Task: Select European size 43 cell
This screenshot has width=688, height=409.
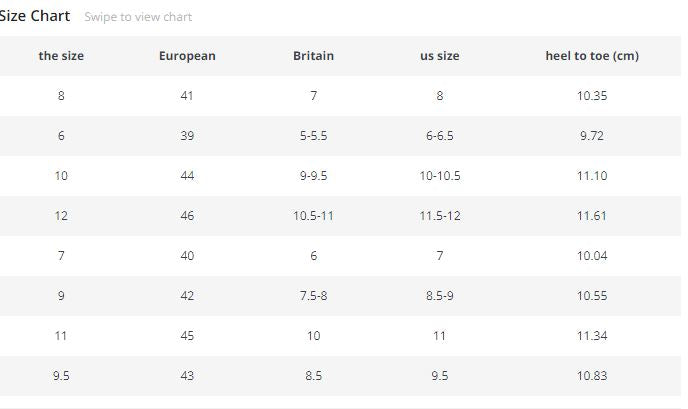Action: click(x=187, y=376)
